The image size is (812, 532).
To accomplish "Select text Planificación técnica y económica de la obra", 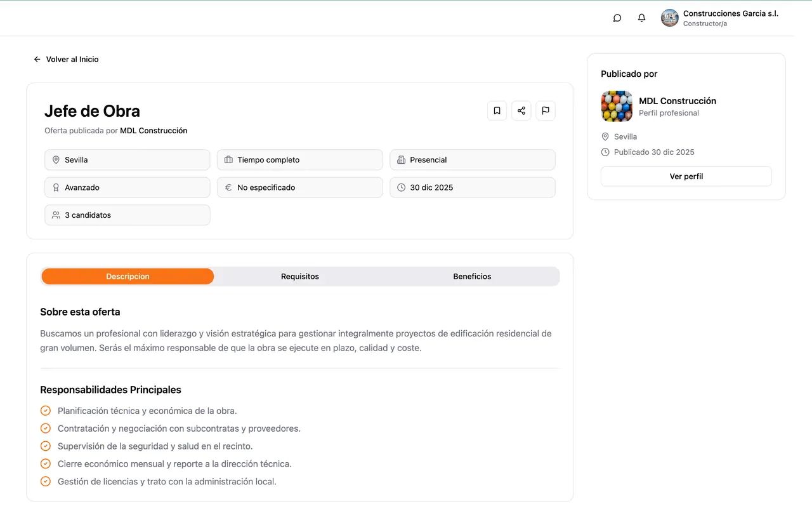I will point(147,411).
